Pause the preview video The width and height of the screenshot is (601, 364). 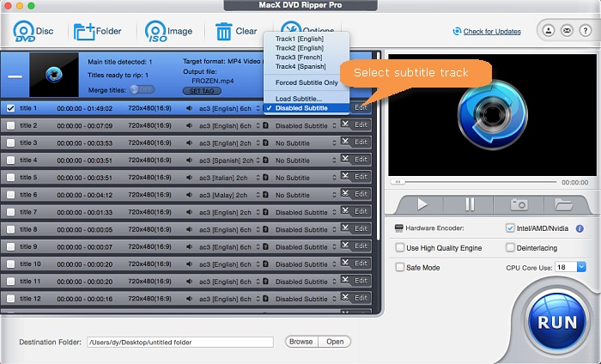470,204
